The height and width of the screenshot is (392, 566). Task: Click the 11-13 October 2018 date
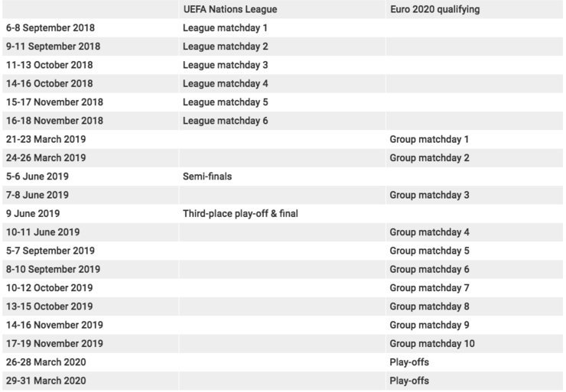[x=49, y=65]
